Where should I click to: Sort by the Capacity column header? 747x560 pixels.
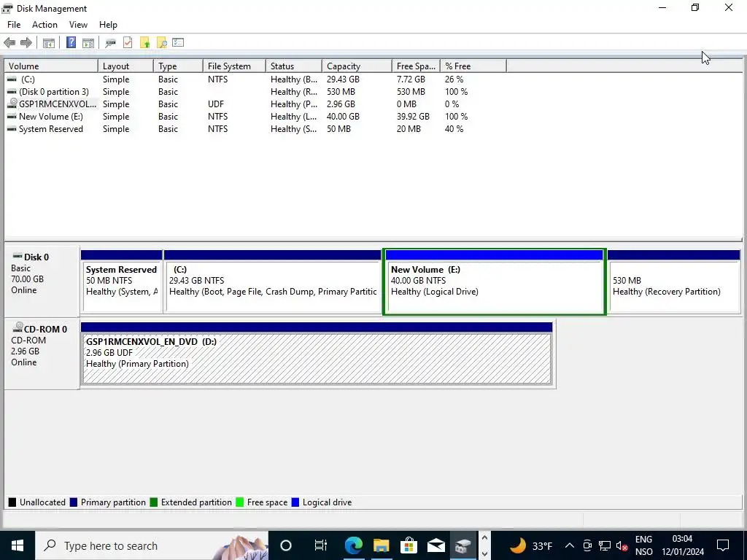(x=357, y=66)
